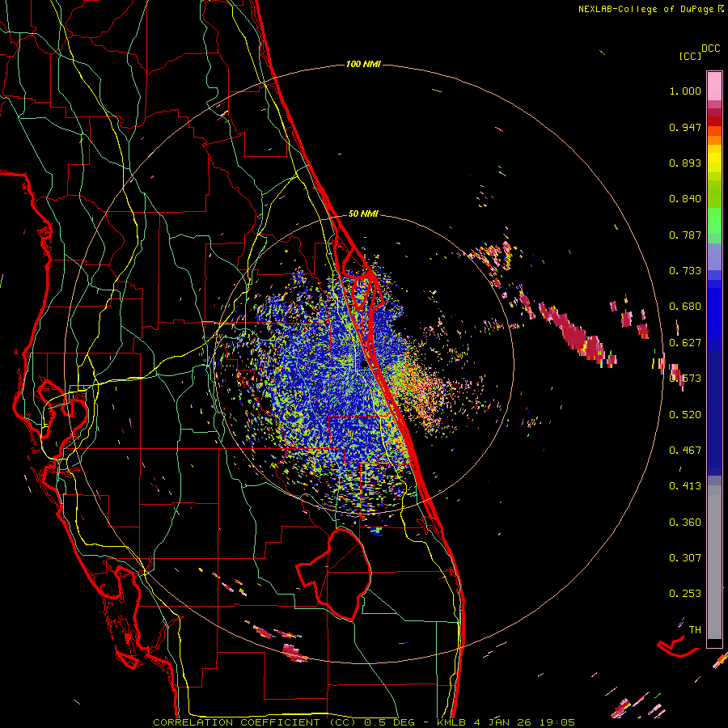Viewport: 728px width, 728px height.
Task: Pick the red segment of the color bar
Action: 714,121
